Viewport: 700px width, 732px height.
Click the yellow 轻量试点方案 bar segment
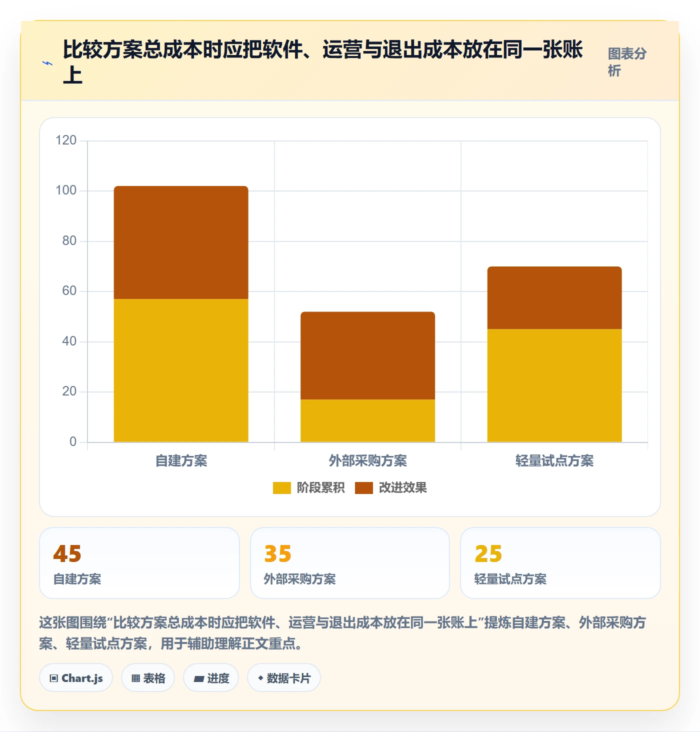(554, 385)
